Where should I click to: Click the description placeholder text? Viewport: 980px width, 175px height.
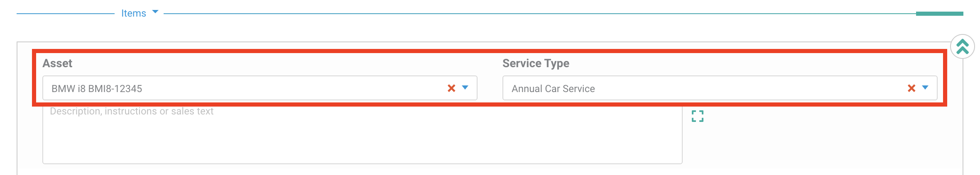132,111
